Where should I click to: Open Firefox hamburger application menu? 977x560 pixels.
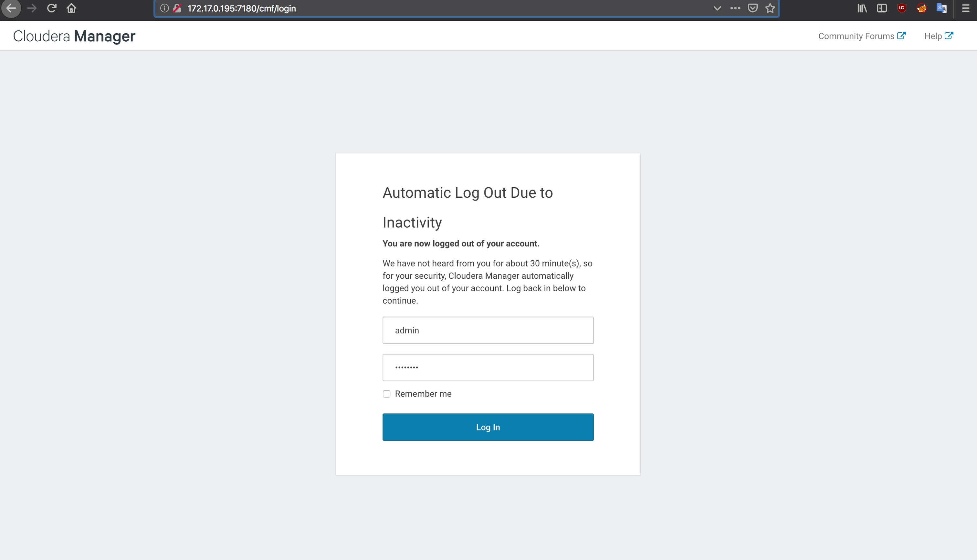click(x=965, y=8)
